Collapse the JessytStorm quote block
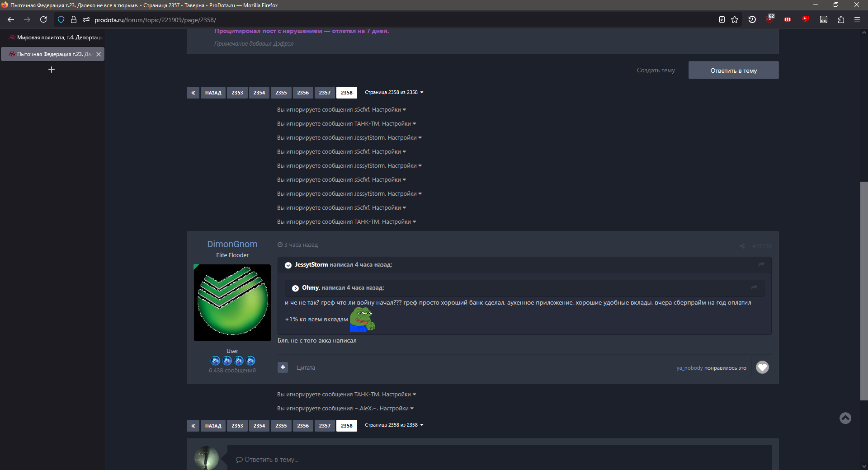The height and width of the screenshot is (470, 868). tap(288, 265)
